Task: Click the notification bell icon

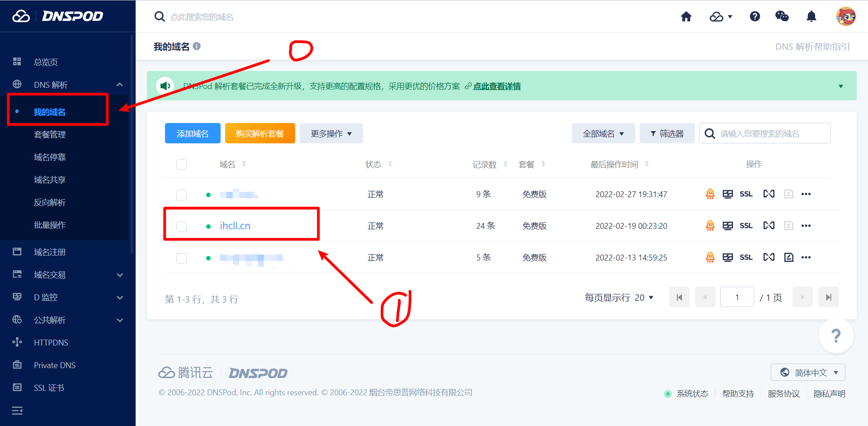Action: click(x=811, y=16)
